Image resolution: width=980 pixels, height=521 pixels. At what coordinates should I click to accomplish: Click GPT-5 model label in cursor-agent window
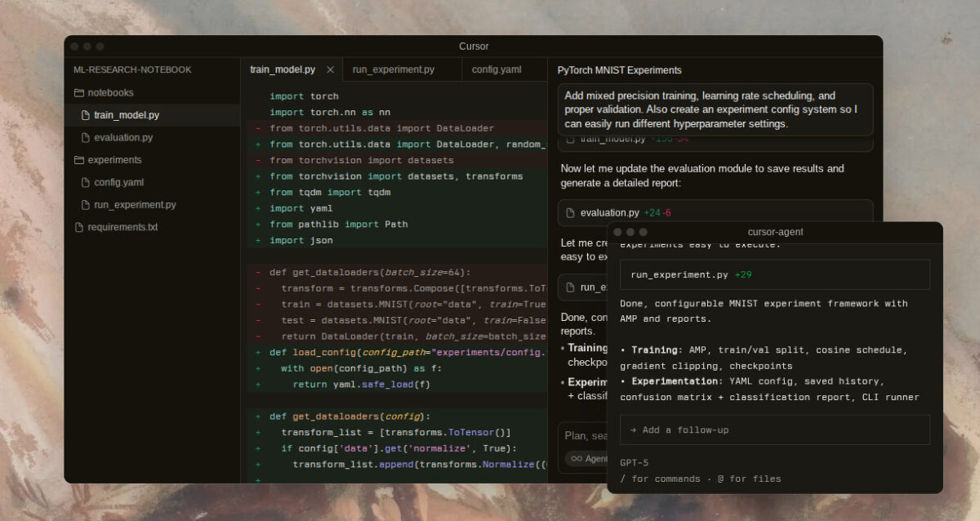point(634,463)
